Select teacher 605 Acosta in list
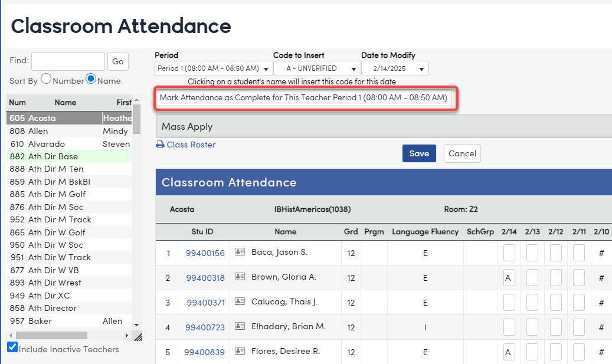 [69, 118]
